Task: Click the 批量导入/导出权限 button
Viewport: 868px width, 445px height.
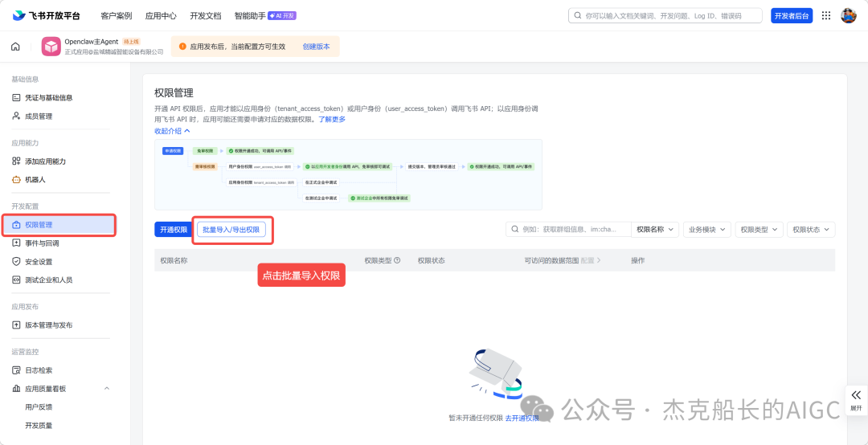Action: point(231,230)
